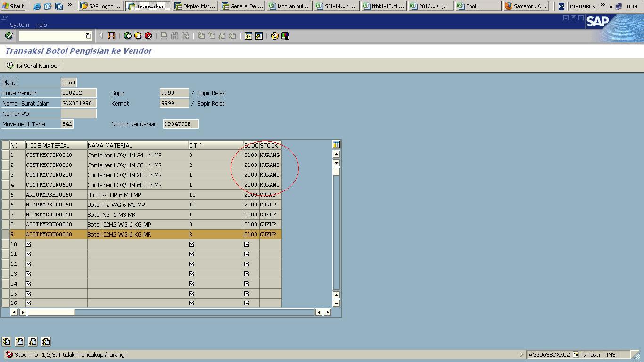Switch to laporan bul... Excel taskbar window
The width and height of the screenshot is (644, 362).
[x=289, y=6]
